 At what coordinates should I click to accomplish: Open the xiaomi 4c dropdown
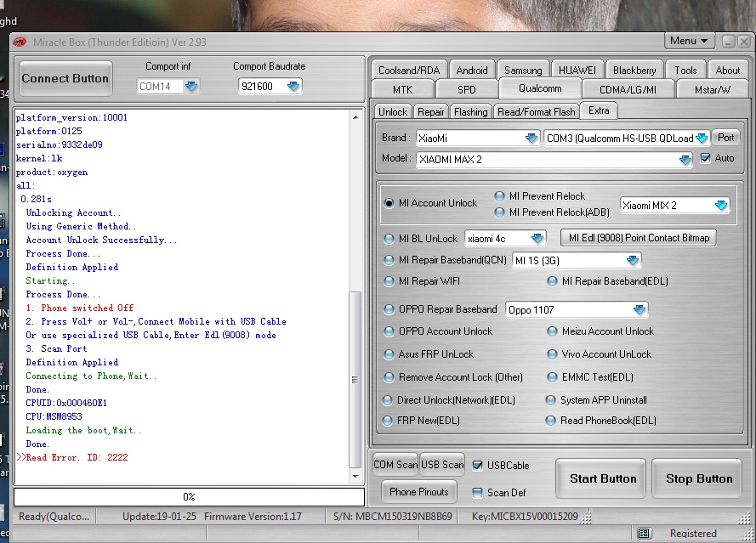537,239
